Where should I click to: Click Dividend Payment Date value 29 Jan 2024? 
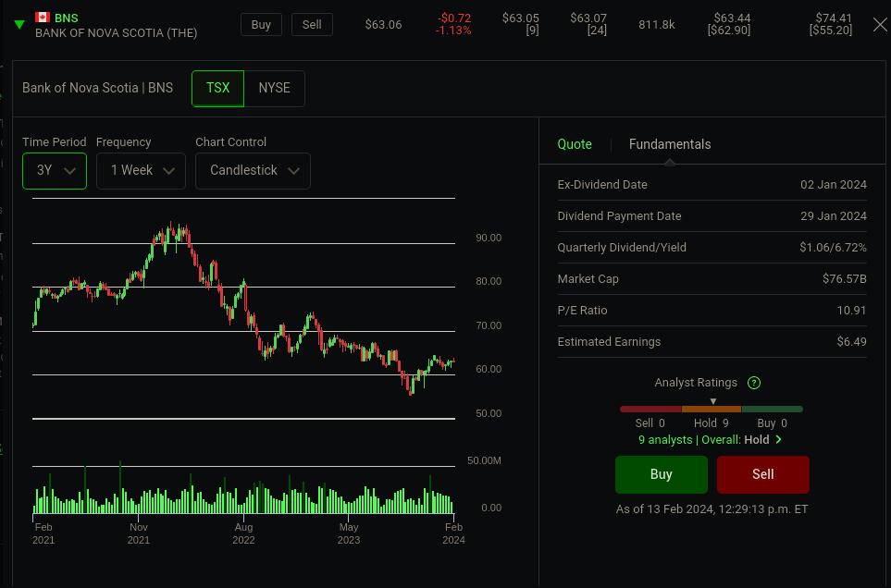[x=833, y=215]
